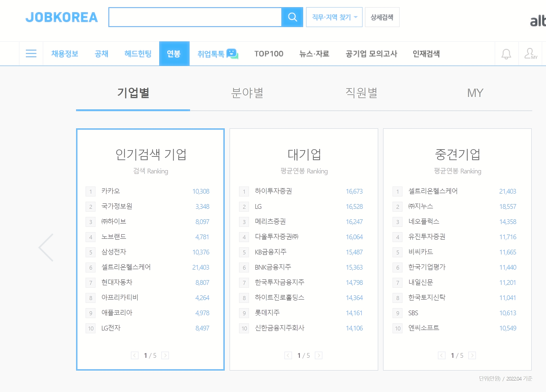The width and height of the screenshot is (546, 392).
Task: Focus the main search input field
Action: [x=195, y=17]
